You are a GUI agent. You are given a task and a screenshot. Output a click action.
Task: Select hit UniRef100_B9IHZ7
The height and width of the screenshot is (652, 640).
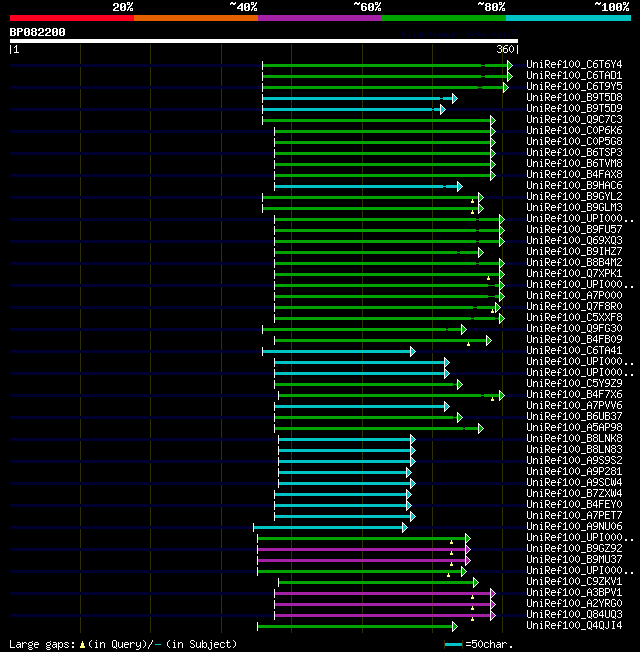click(x=574, y=252)
